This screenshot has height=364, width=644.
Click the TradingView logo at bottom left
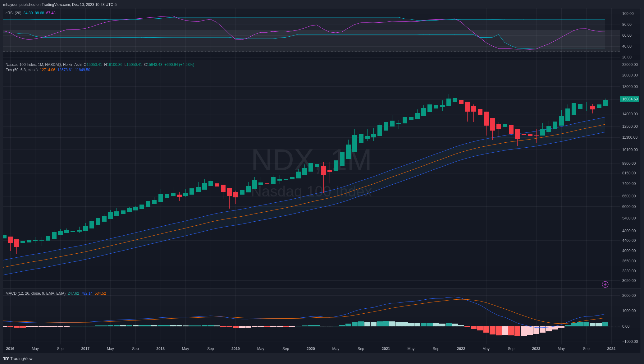18,358
